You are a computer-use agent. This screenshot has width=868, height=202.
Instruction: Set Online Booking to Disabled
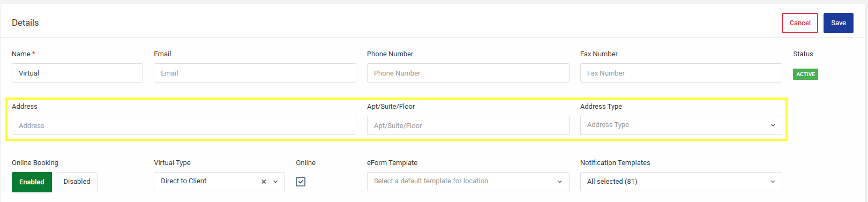coord(77,182)
